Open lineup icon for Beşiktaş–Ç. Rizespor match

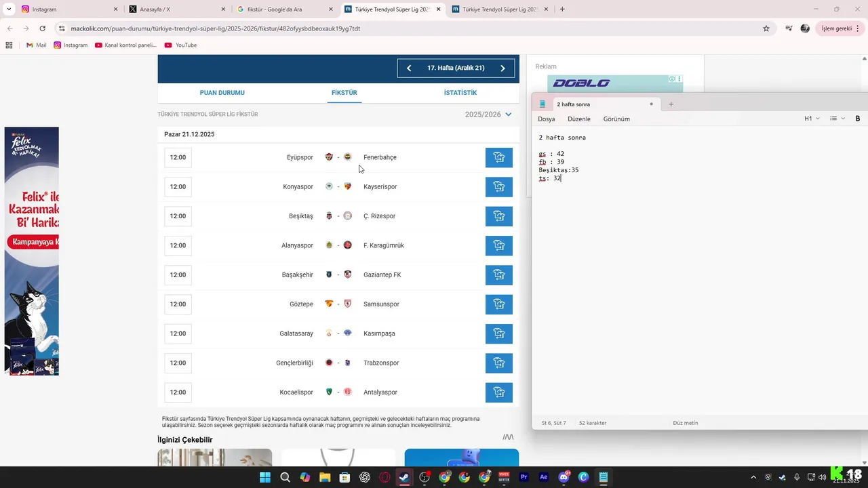click(499, 216)
